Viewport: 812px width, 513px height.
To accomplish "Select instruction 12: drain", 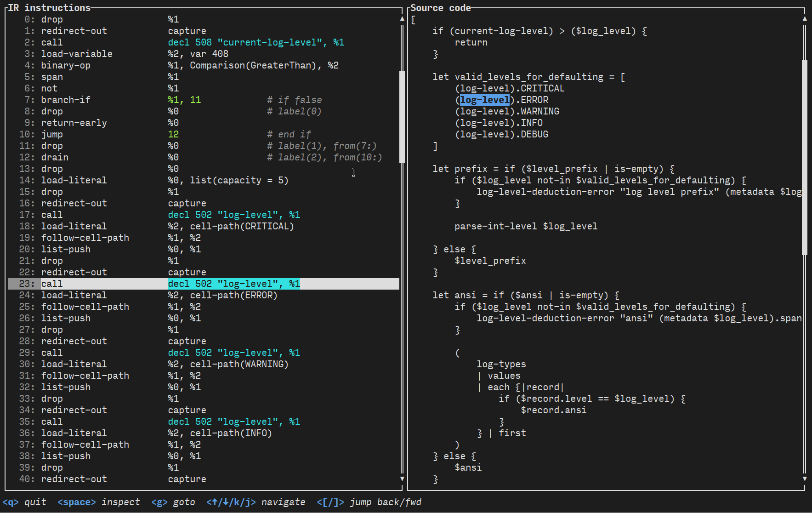I will tap(204, 157).
